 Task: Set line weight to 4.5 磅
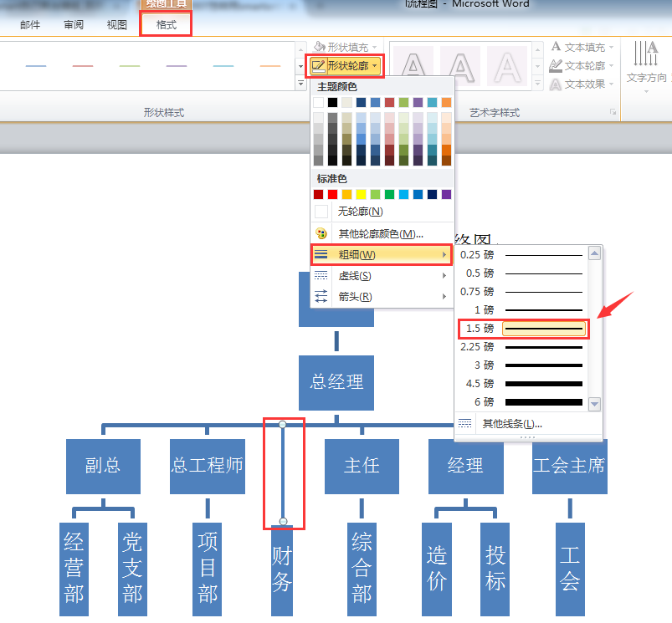521,384
